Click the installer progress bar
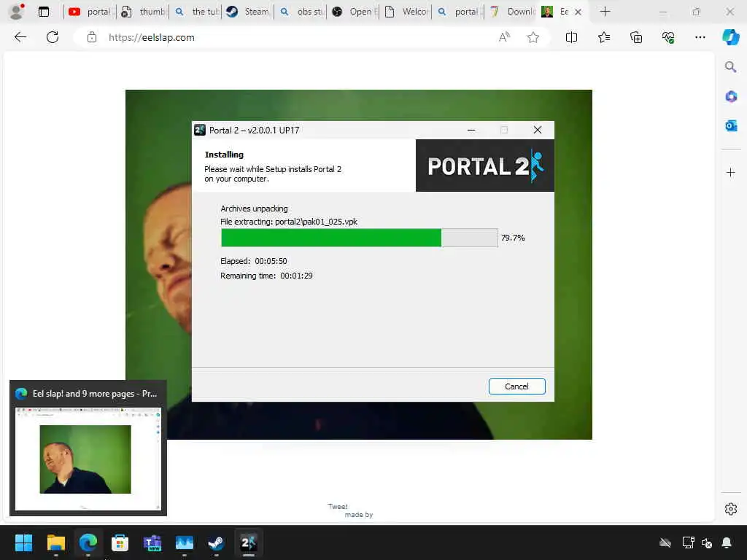The height and width of the screenshot is (560, 747). 359,238
